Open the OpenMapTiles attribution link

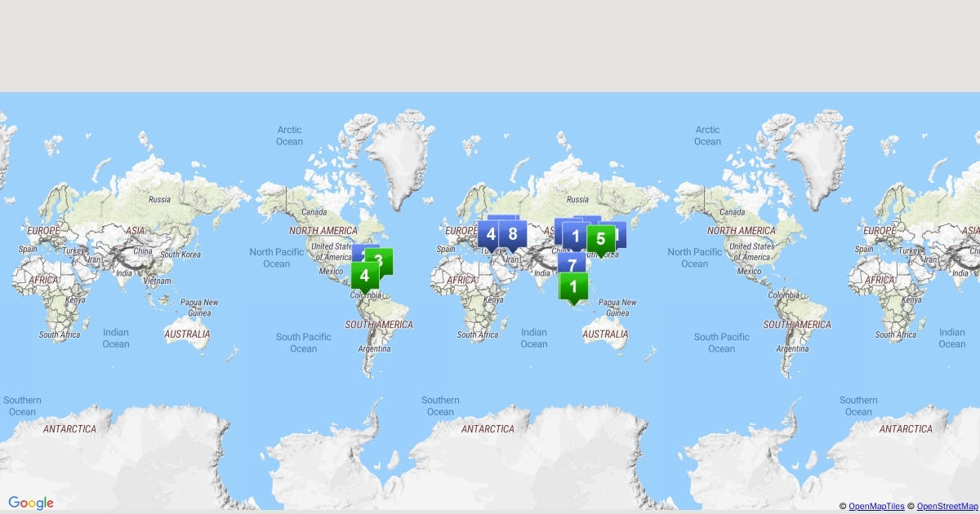(876, 507)
